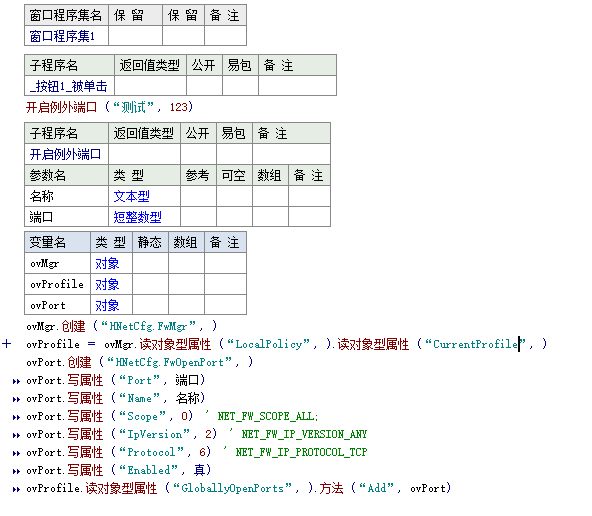The image size is (592, 516).
Task: Expand the plus marker beside ovProfile assignment line
Action: point(6,344)
